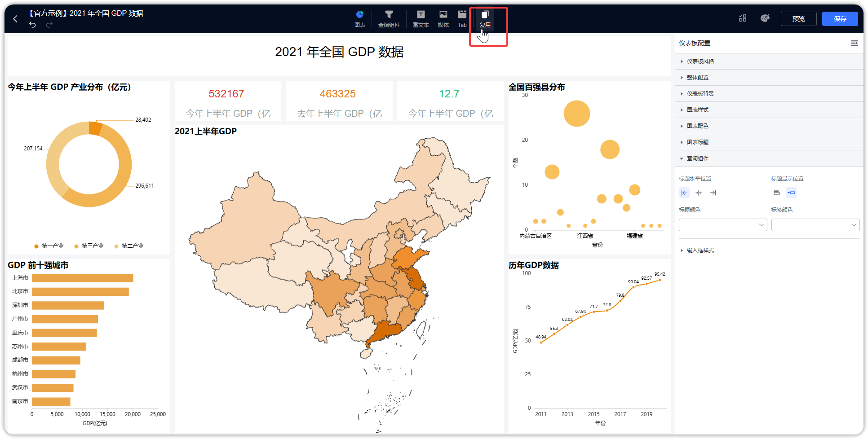Toggle the 第三产业 legend item
Screen dimensions: 868x439
89,246
